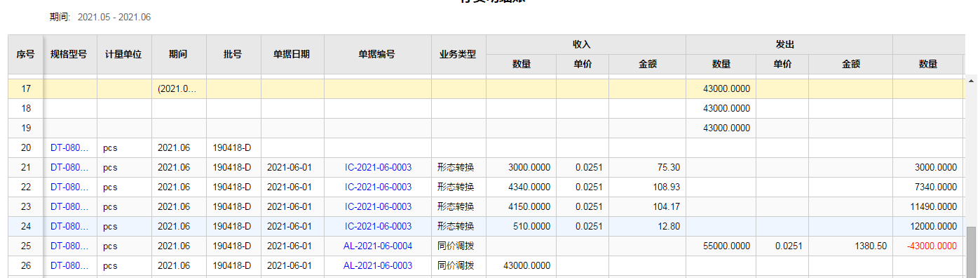The width and height of the screenshot is (980, 278).
Task: Open the DT-080 link in row 21
Action: coord(69,168)
